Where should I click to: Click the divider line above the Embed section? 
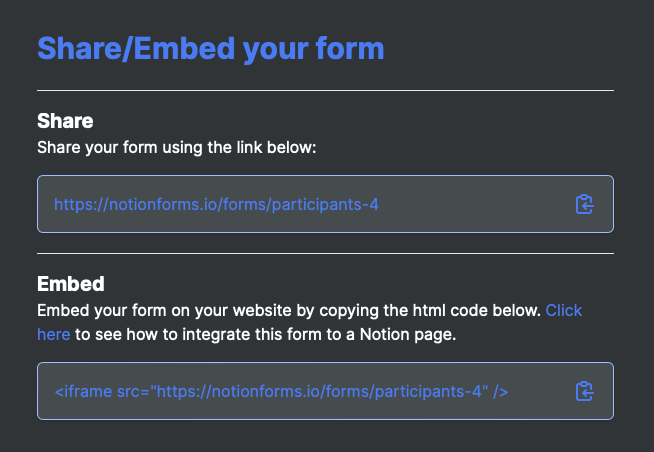point(325,253)
